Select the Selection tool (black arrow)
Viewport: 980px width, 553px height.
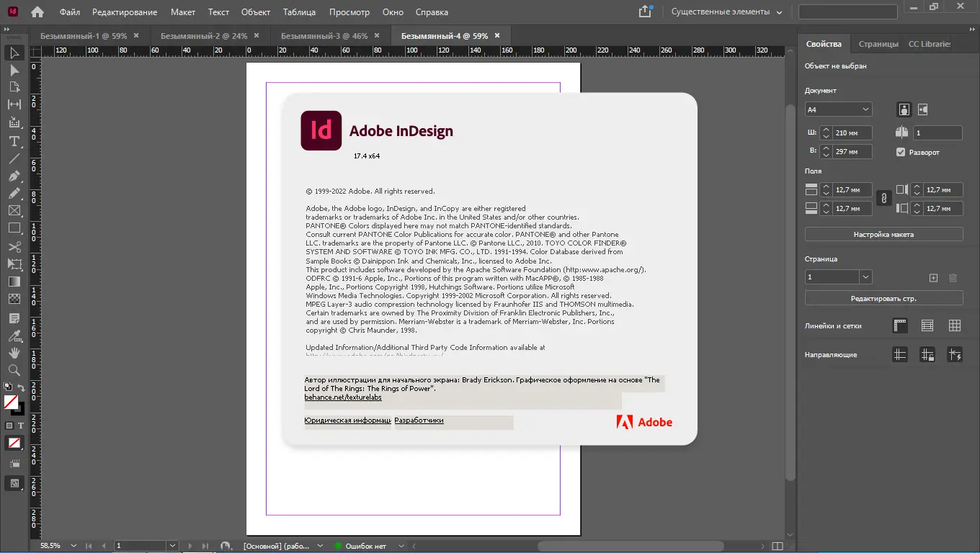tap(14, 53)
